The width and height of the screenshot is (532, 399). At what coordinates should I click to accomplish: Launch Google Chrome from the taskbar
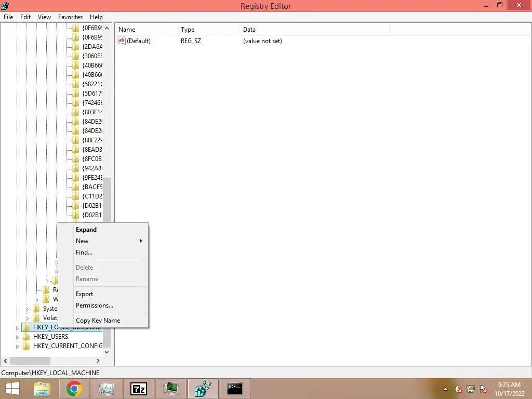pos(74,389)
